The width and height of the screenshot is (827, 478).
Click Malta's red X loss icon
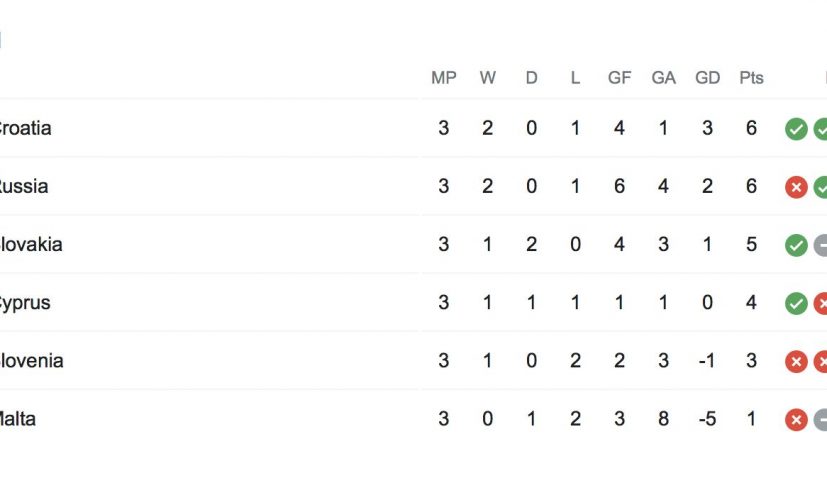[796, 419]
